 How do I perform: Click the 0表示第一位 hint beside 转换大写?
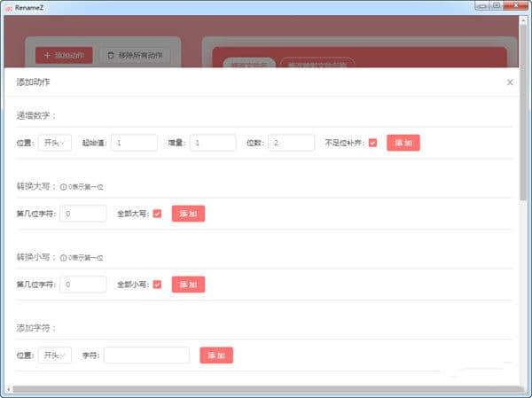coord(86,187)
